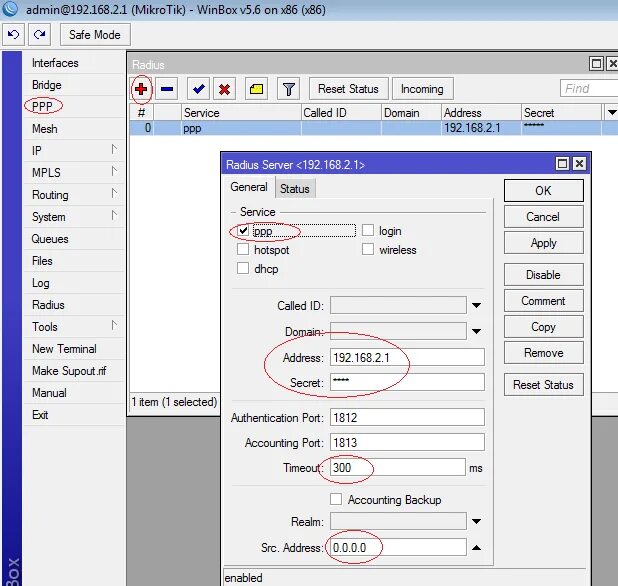This screenshot has height=586, width=618.
Task: Enable the login service checkbox
Action: 368,230
